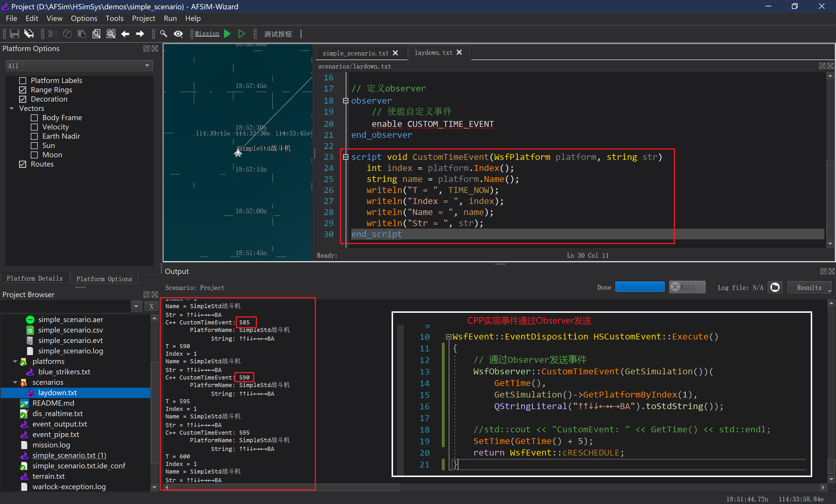Open the All platform filter dropdown
This screenshot has width=836, height=504.
(x=79, y=66)
